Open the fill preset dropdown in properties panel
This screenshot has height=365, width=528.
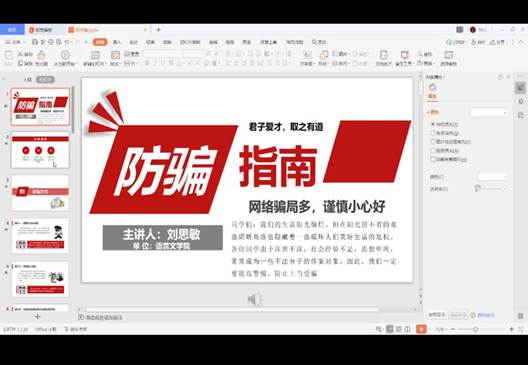489,112
